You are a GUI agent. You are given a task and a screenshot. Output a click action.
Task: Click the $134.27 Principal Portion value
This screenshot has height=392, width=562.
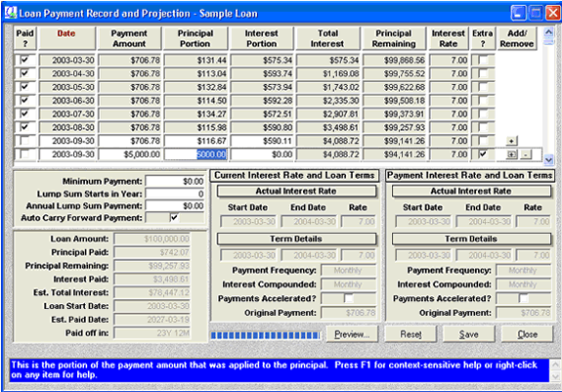(196, 114)
